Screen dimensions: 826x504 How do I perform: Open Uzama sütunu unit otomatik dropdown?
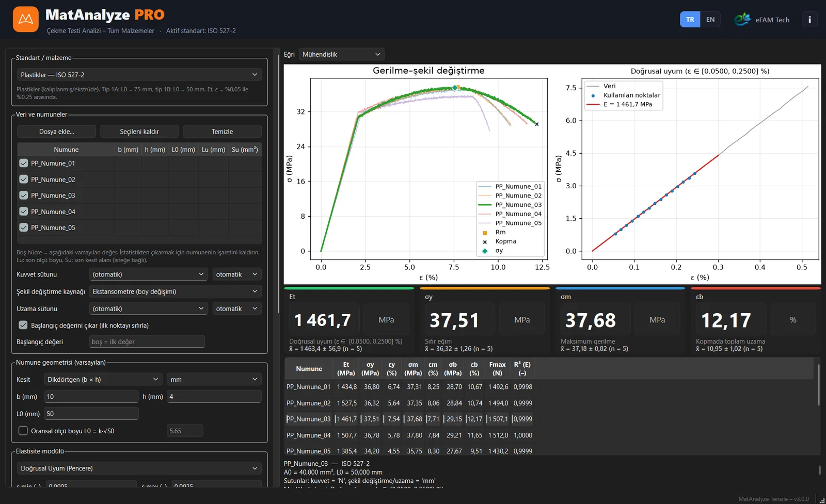(x=237, y=308)
